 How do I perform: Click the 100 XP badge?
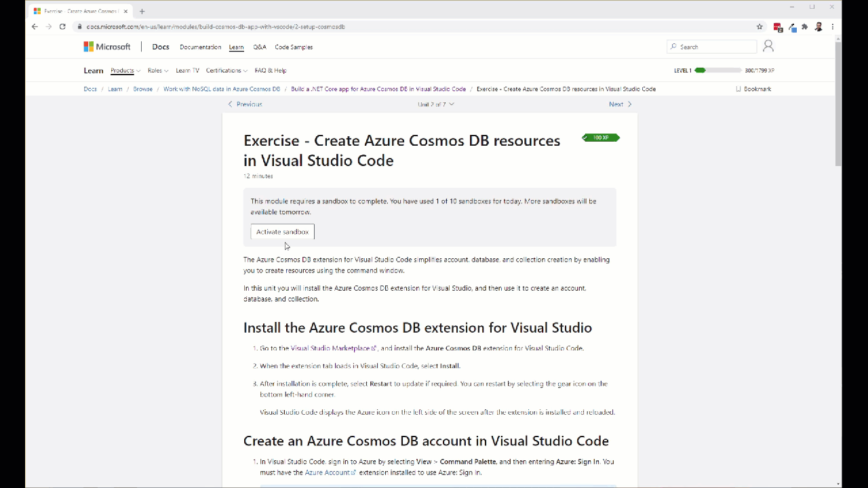coord(601,138)
